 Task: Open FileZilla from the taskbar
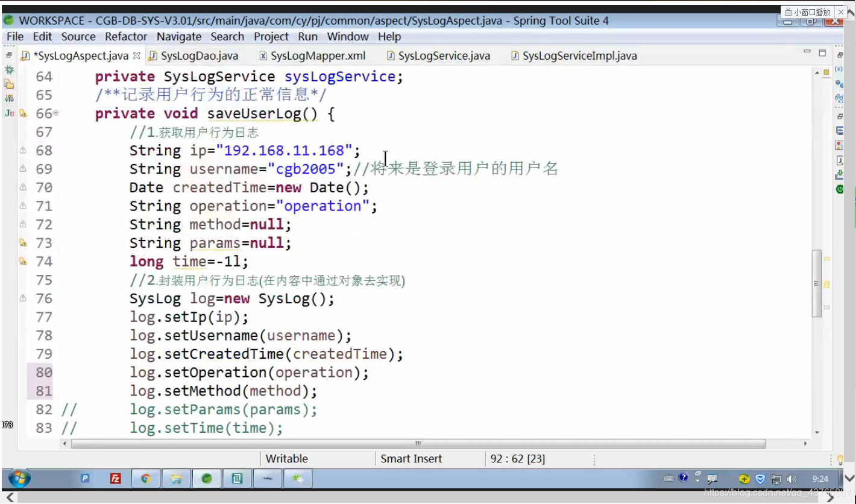116,479
